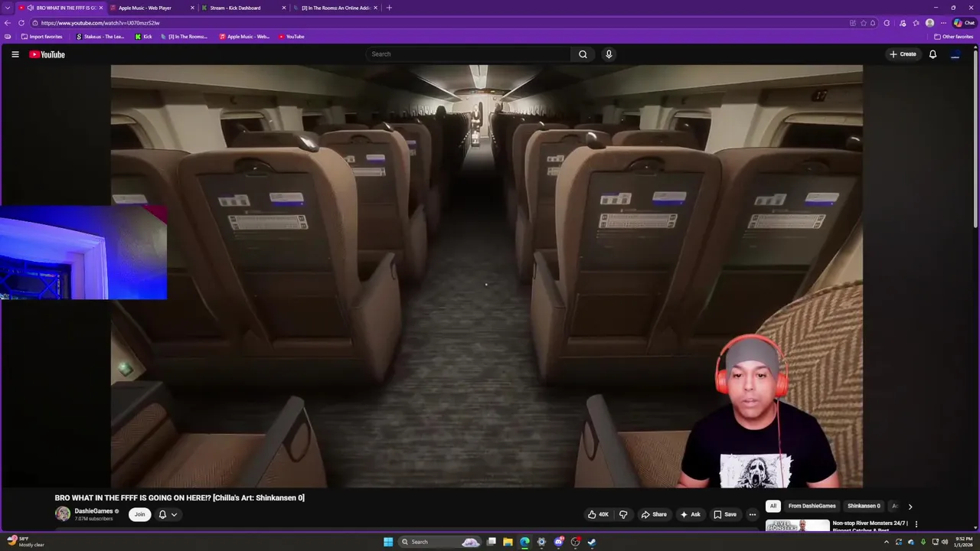The image size is (980, 551).
Task: Click the YouTube search magnifier button
Action: click(583, 54)
